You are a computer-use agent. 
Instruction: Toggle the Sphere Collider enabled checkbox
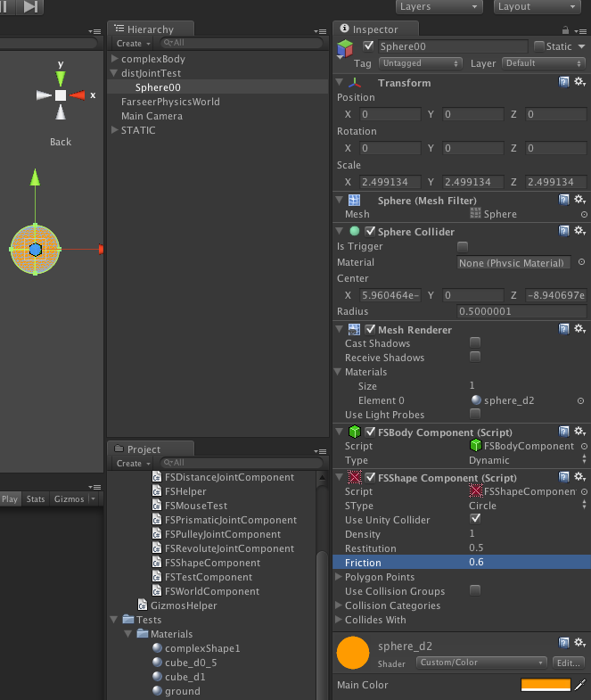pos(370,231)
